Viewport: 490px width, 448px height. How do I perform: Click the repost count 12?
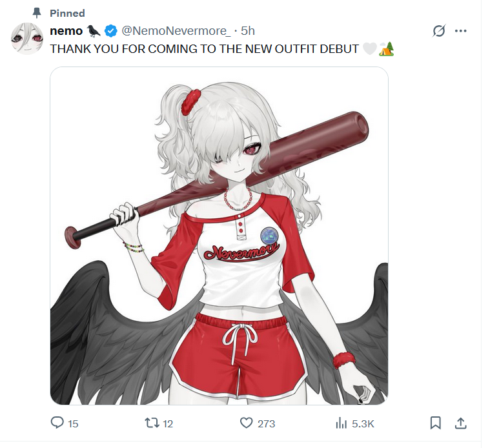168,423
